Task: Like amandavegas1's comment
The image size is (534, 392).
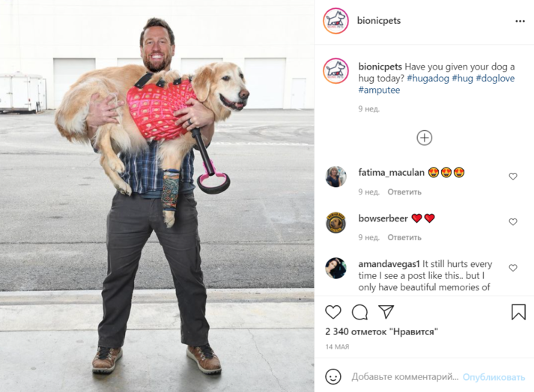Action: (513, 268)
